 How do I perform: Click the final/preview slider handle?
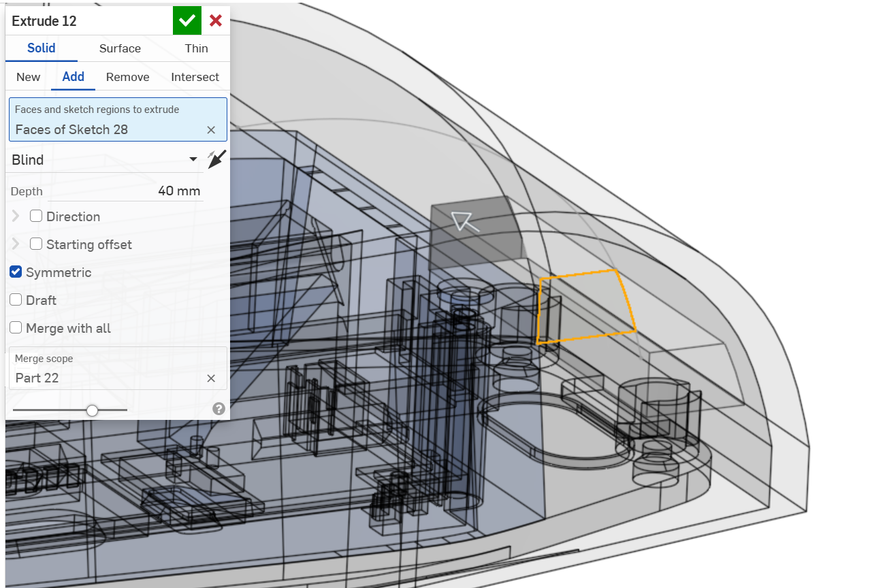92,410
